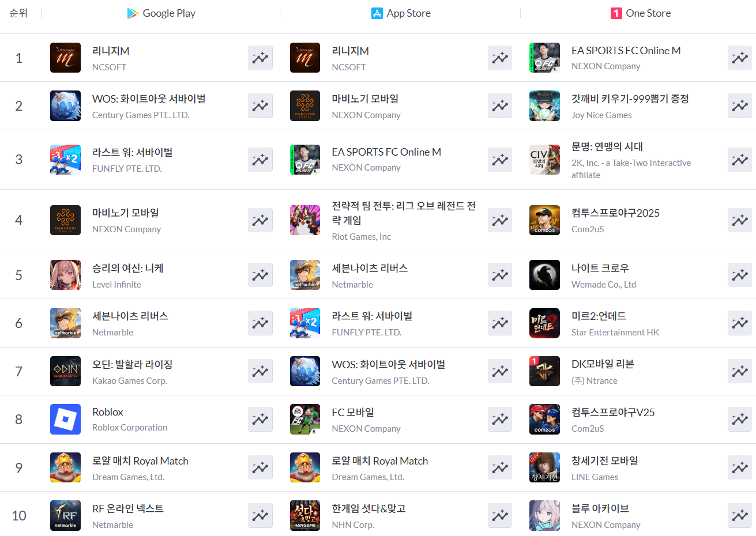Open trend chart for 블루 아카이브
Viewport: 756px width, 536px height.
tap(740, 515)
